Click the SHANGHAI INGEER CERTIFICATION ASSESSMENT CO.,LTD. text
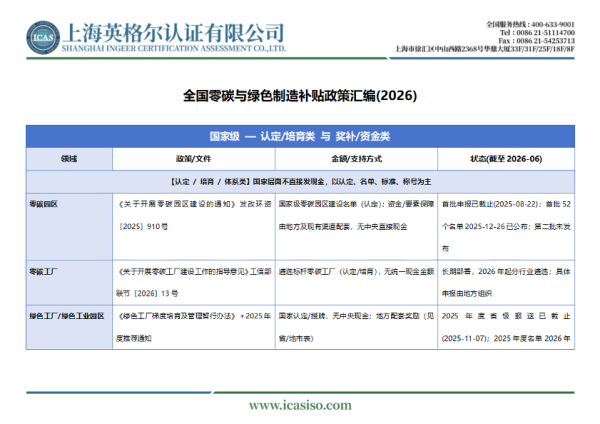This screenshot has height=424, width=600. [x=174, y=49]
